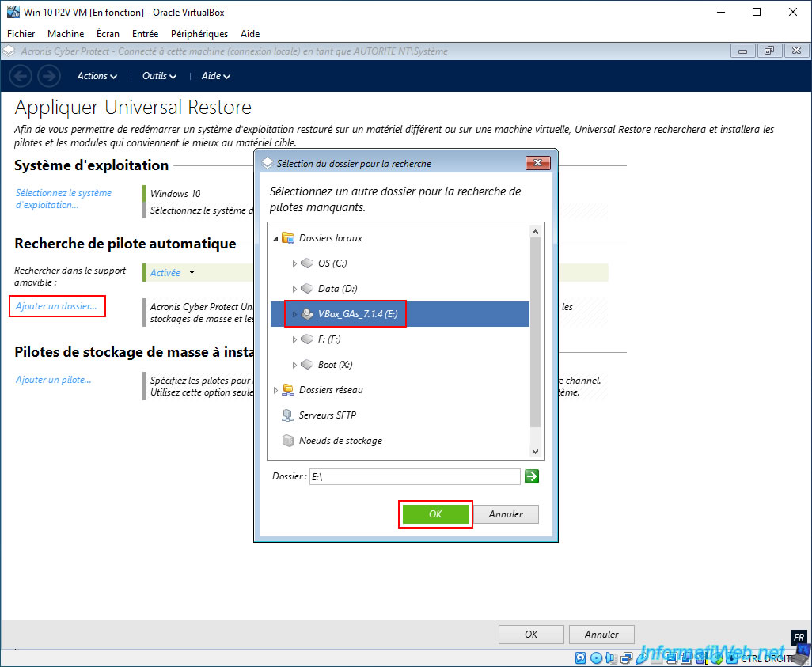Open the Activée dropdown arrow
Image resolution: width=812 pixels, height=667 pixels.
tap(192, 273)
